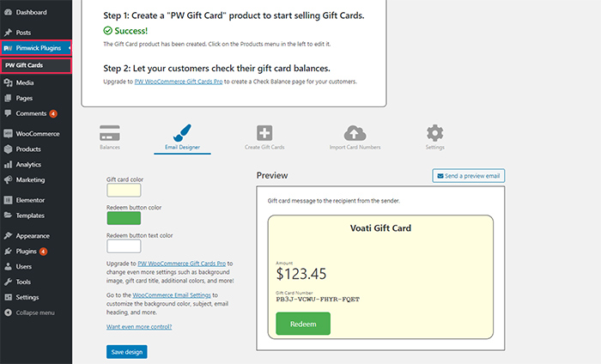The width and height of the screenshot is (601, 364).
Task: Collapse the Pimwick Plugins menu arrow
Action: coord(70,48)
